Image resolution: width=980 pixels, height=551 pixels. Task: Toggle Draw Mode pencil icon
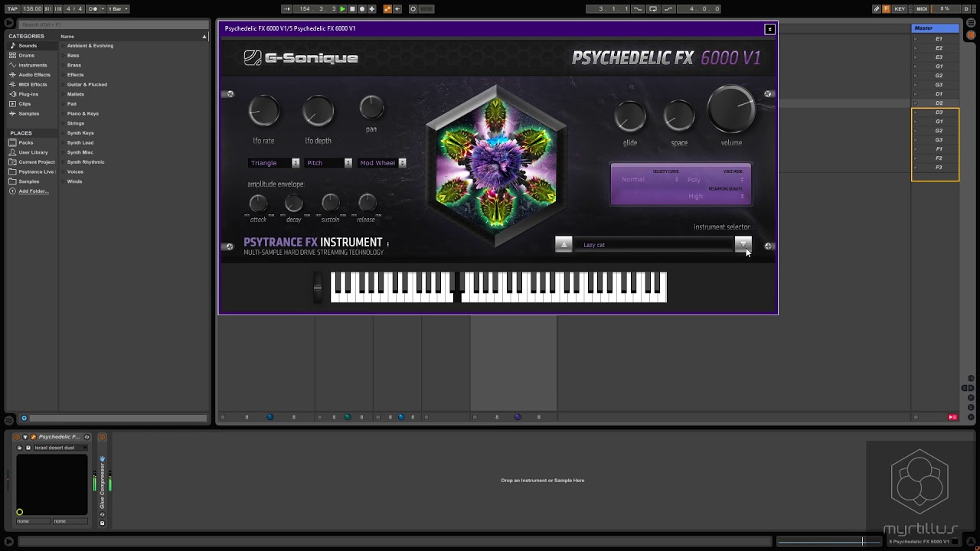coord(877,9)
